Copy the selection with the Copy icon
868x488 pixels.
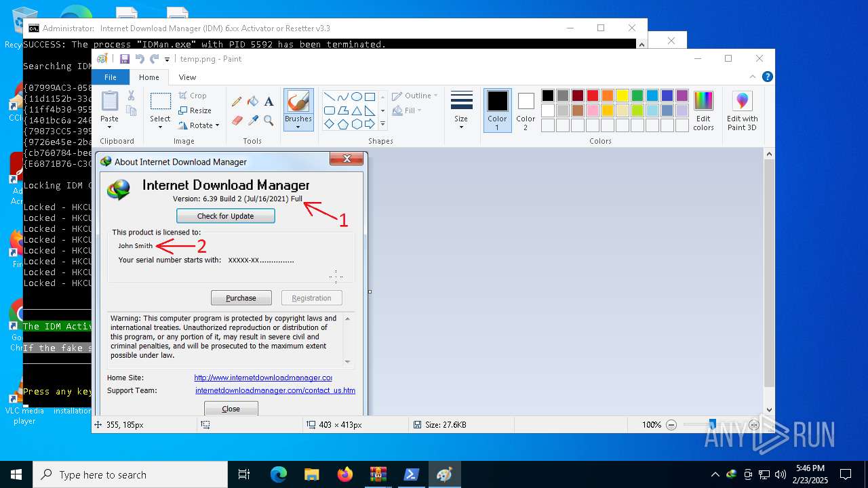(x=132, y=110)
